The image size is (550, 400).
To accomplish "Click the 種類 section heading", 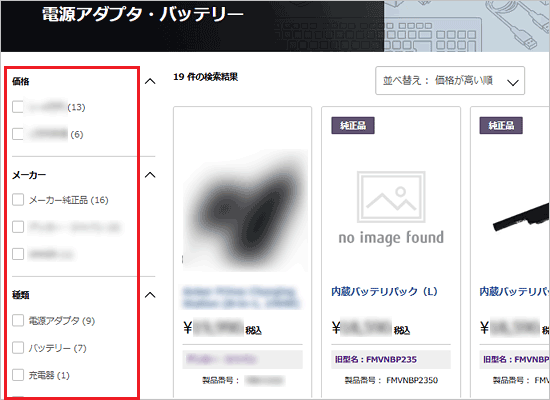I will click(21, 295).
